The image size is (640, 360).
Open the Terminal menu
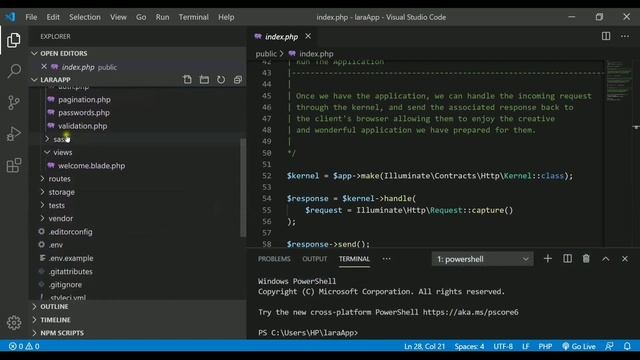193,17
